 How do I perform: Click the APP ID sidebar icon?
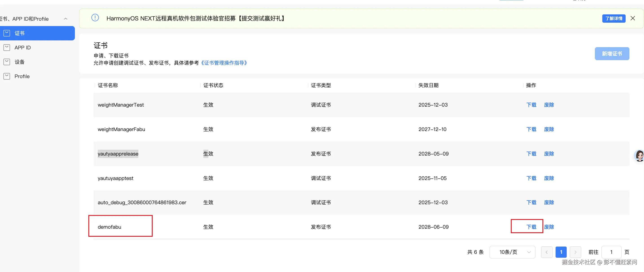[7, 48]
